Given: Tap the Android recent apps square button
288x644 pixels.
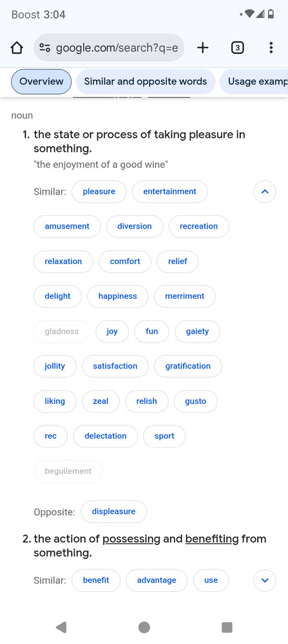Looking at the screenshot, I should [x=227, y=627].
